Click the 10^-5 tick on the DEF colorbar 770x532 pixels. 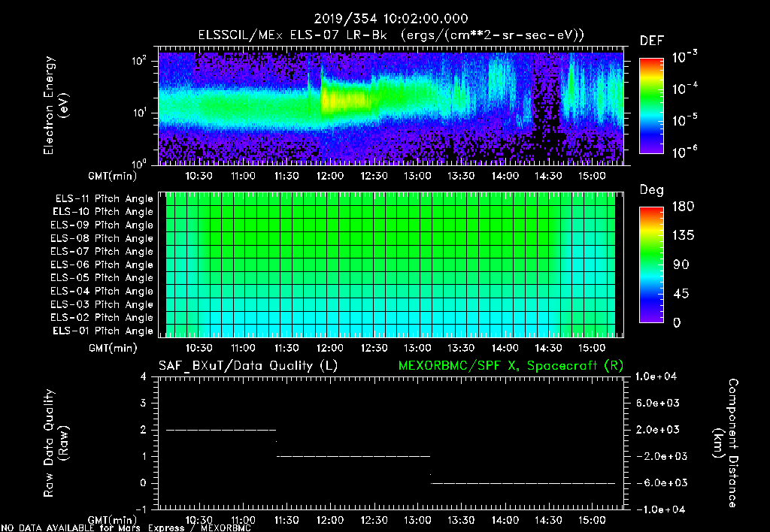coord(685,119)
